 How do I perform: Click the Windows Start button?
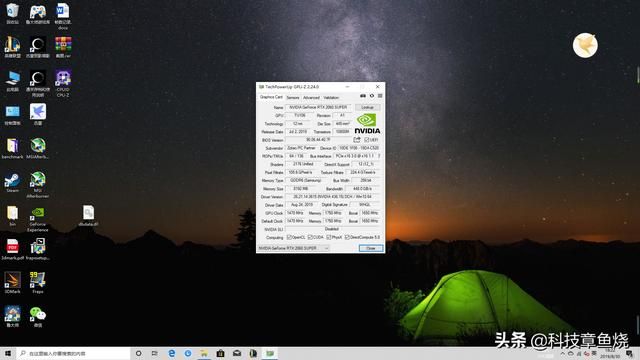click(7, 353)
